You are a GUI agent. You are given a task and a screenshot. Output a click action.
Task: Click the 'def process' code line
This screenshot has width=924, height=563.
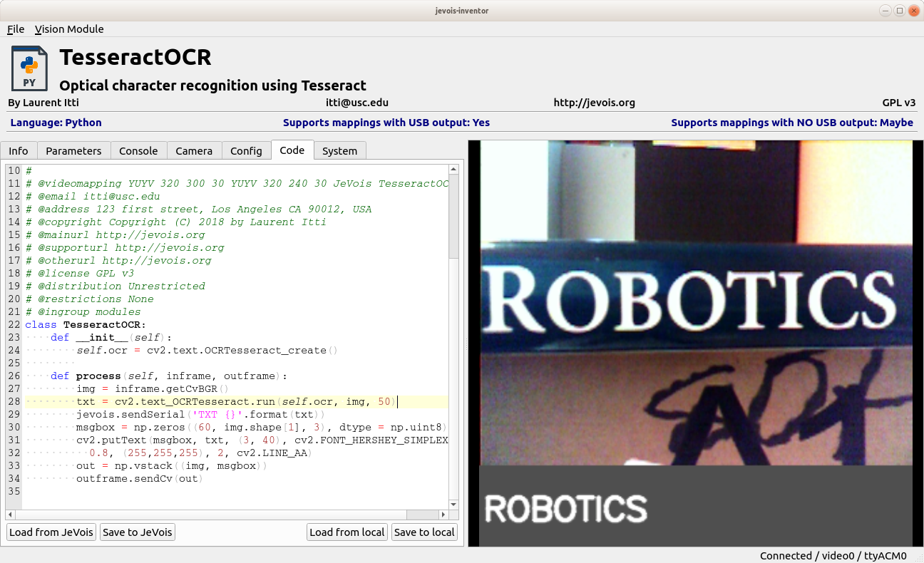(169, 376)
